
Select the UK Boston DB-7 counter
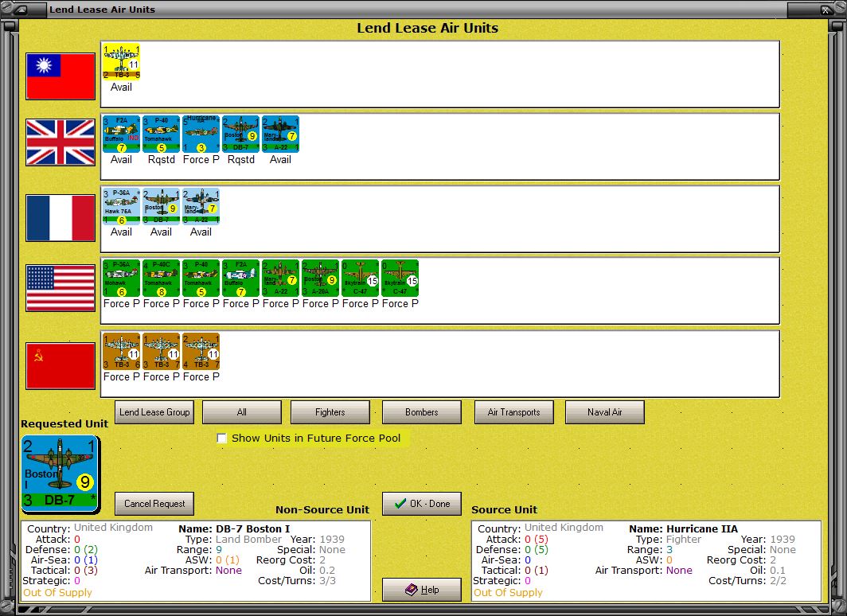pyautogui.click(x=241, y=134)
